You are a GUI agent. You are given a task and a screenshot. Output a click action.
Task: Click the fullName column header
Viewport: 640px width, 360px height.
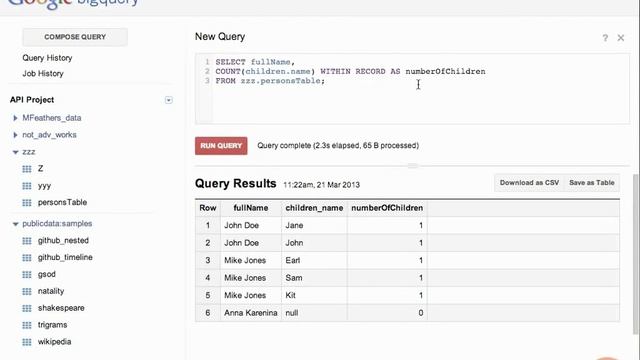point(251,208)
